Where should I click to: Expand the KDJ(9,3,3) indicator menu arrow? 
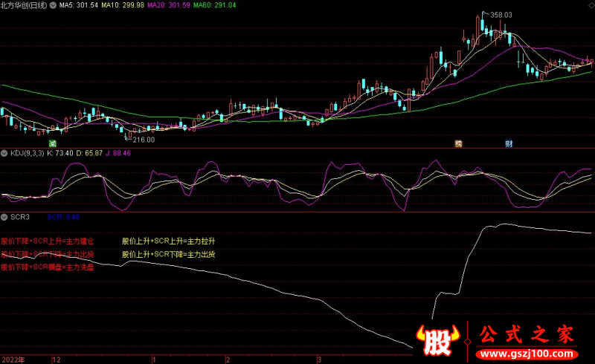(x=4, y=153)
